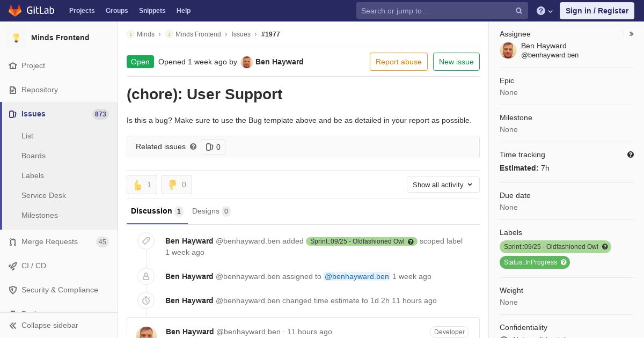644x338 pixels.
Task: Collapse the right sidebar with the chevron
Action: tap(631, 34)
